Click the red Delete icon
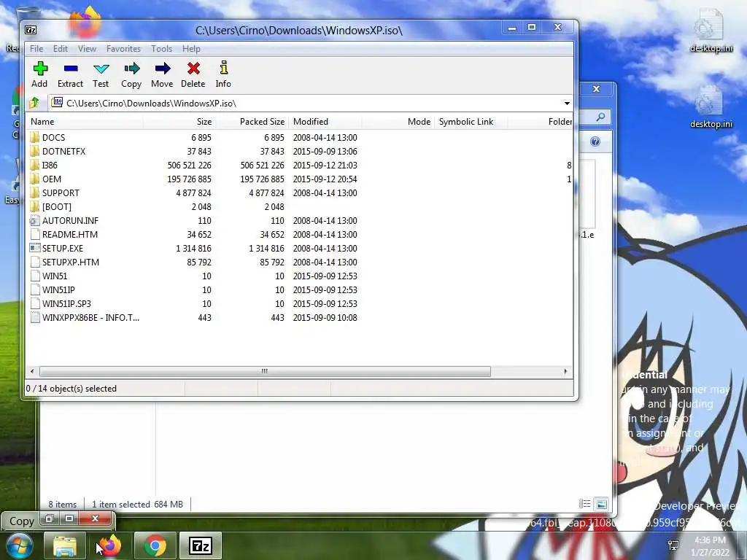Image resolution: width=747 pixels, height=560 pixels. tap(193, 69)
